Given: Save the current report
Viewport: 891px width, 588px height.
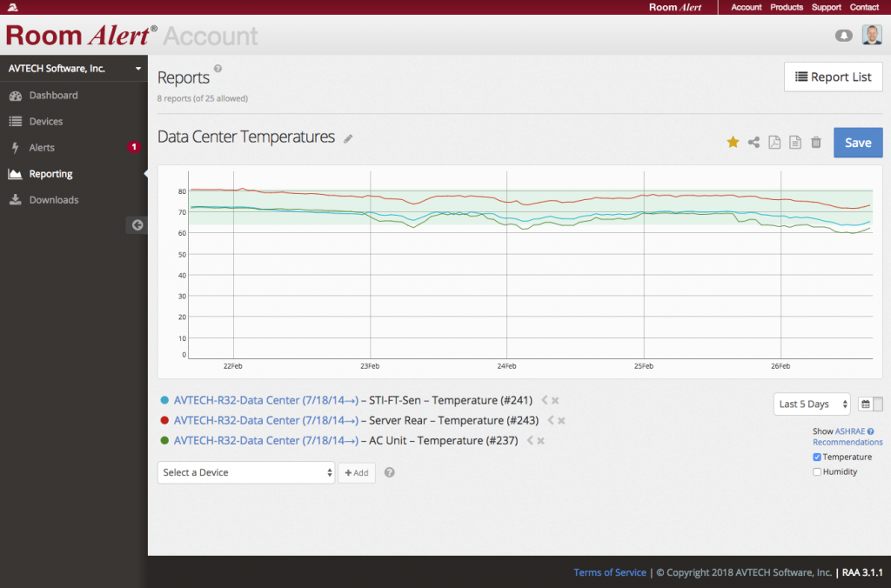Looking at the screenshot, I should pyautogui.click(x=858, y=142).
